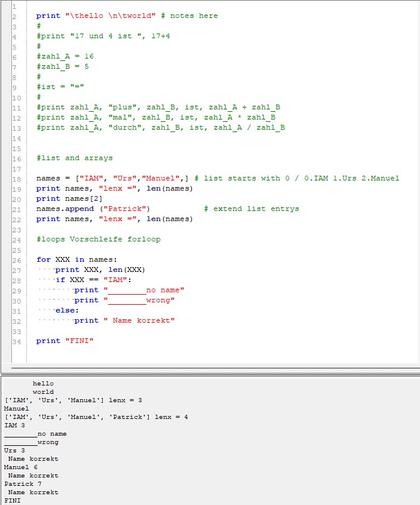Click the comment '#zahl_B = 5'
The image size is (420, 505).
click(x=63, y=67)
